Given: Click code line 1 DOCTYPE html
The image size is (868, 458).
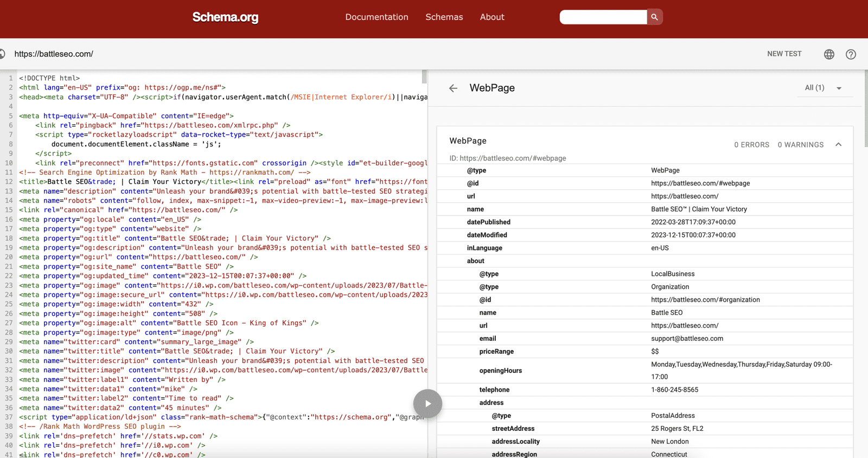Looking at the screenshot, I should click(x=49, y=78).
